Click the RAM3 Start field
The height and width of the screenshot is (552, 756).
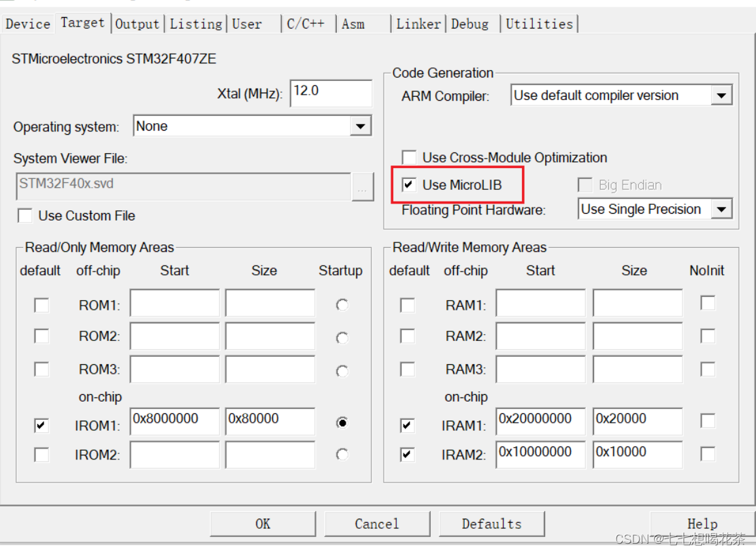click(x=540, y=370)
